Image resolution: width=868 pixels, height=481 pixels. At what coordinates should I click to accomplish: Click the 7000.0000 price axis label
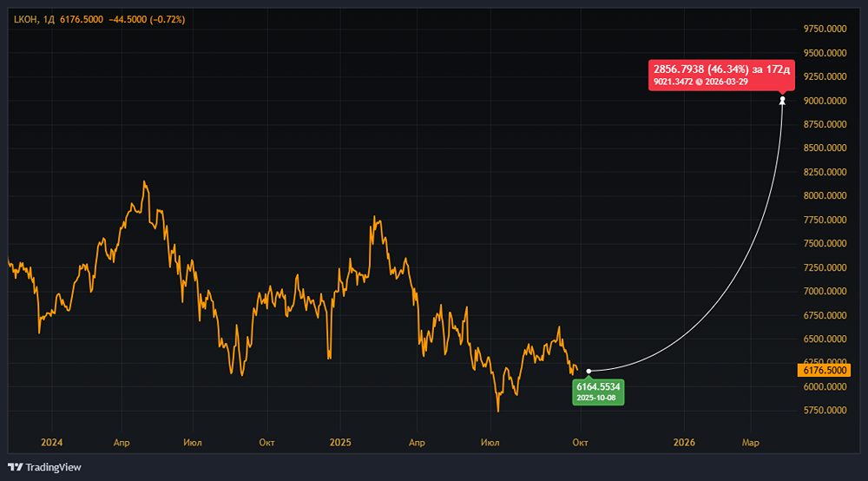click(825, 291)
